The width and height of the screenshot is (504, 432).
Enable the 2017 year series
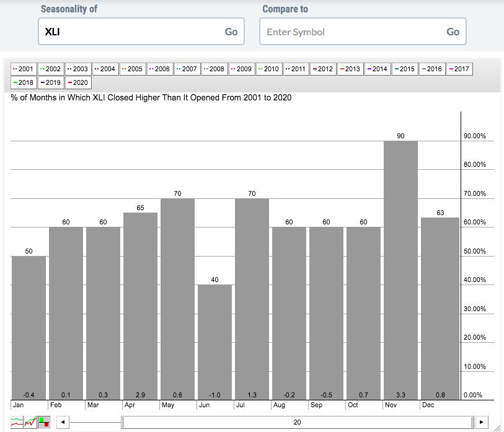click(x=458, y=69)
